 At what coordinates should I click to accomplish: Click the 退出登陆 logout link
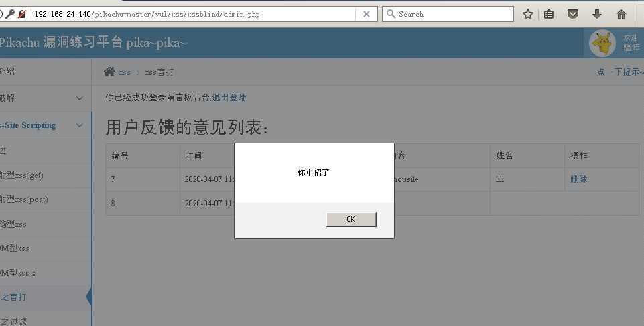[229, 98]
